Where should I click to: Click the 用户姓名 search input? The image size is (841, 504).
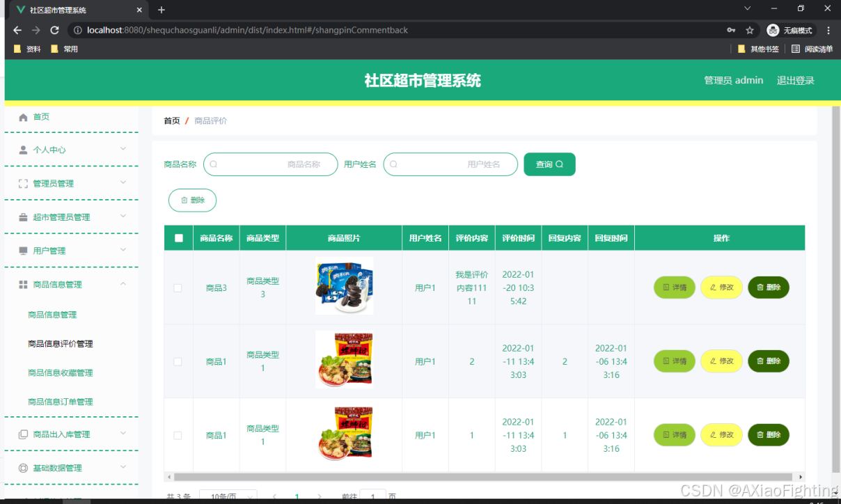pyautogui.click(x=450, y=164)
